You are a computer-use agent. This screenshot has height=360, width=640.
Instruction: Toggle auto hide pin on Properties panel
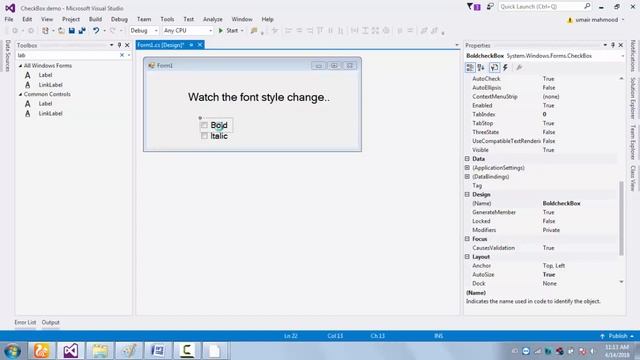[x=613, y=45]
